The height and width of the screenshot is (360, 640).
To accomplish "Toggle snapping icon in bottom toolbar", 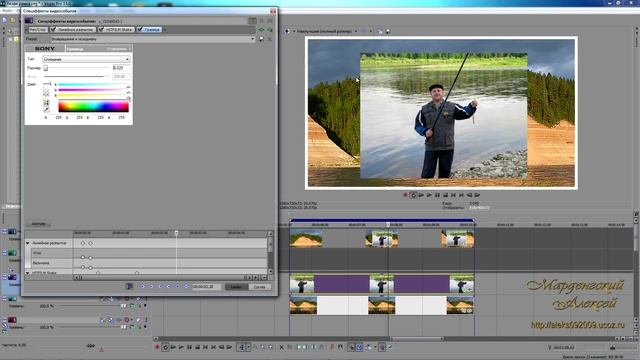I will pyautogui.click(x=351, y=347).
